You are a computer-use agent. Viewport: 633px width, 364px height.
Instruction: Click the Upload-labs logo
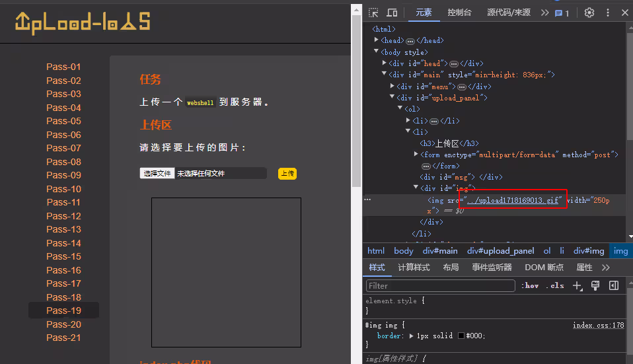(83, 22)
